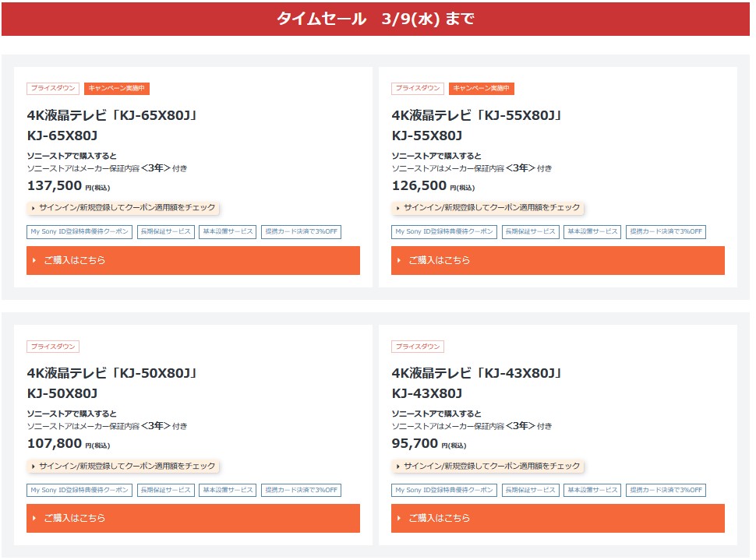The width and height of the screenshot is (756, 560).
Task: Select the 長期保証サービス tag for KJ-55X80J
Action: (x=530, y=232)
